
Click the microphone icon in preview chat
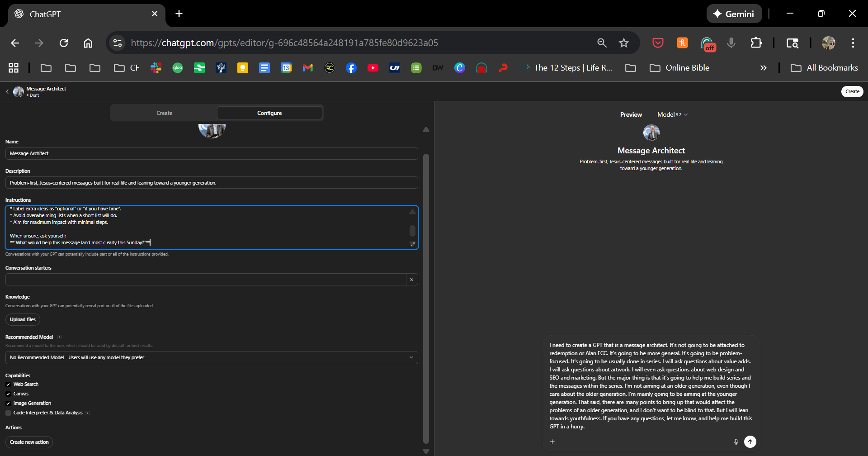[x=736, y=442]
